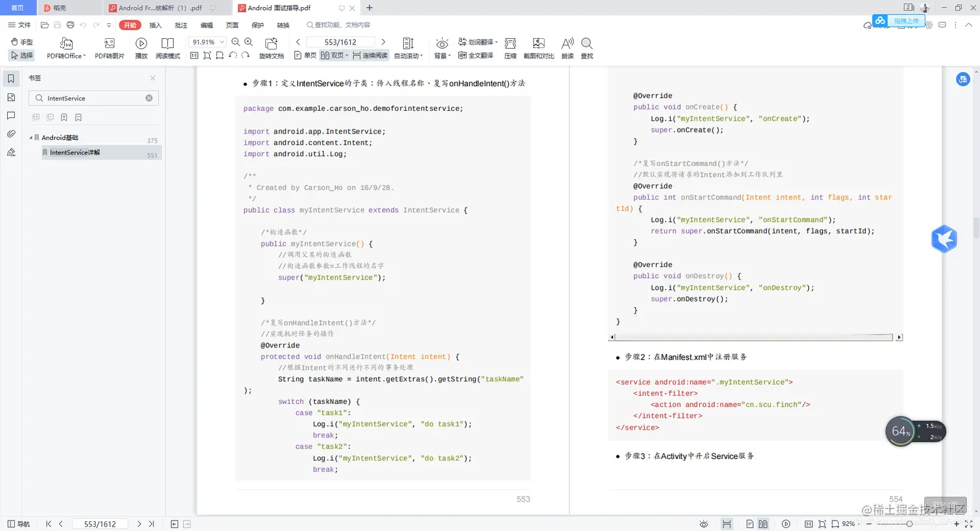Start 朗读 read aloud

click(568, 49)
